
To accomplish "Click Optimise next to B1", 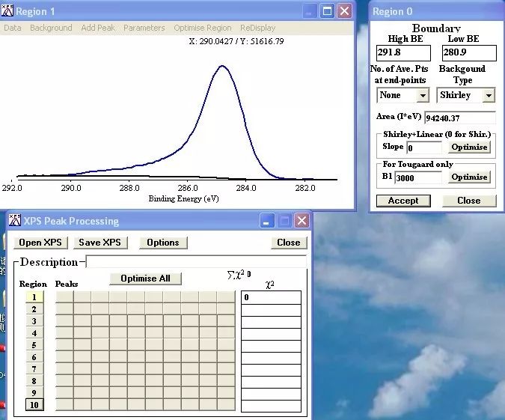I will [469, 177].
